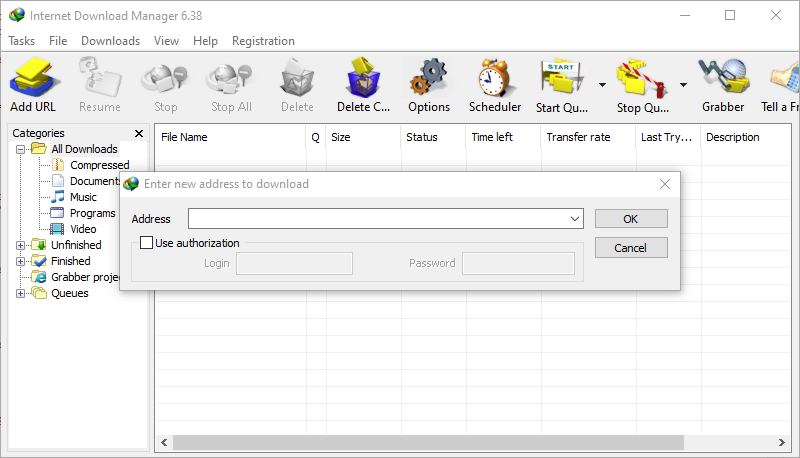Open the Address dropdown list
Screen dimensions: 800x458
coord(575,219)
